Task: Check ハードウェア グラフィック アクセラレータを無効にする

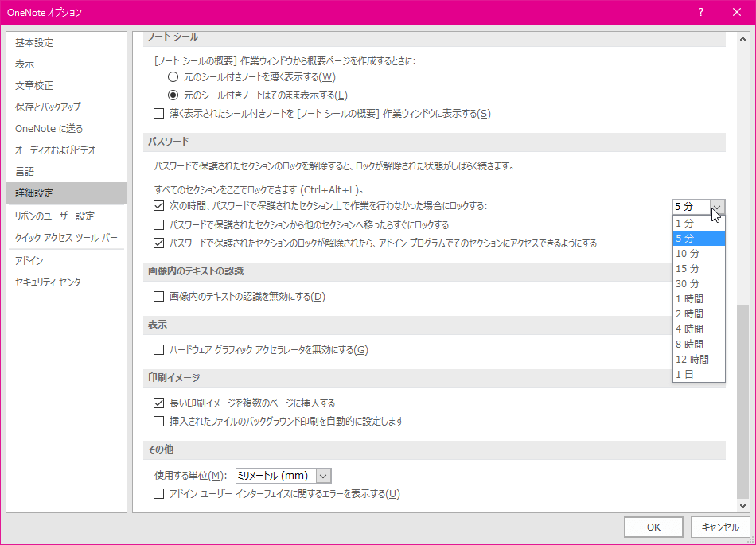Action: 158,350
